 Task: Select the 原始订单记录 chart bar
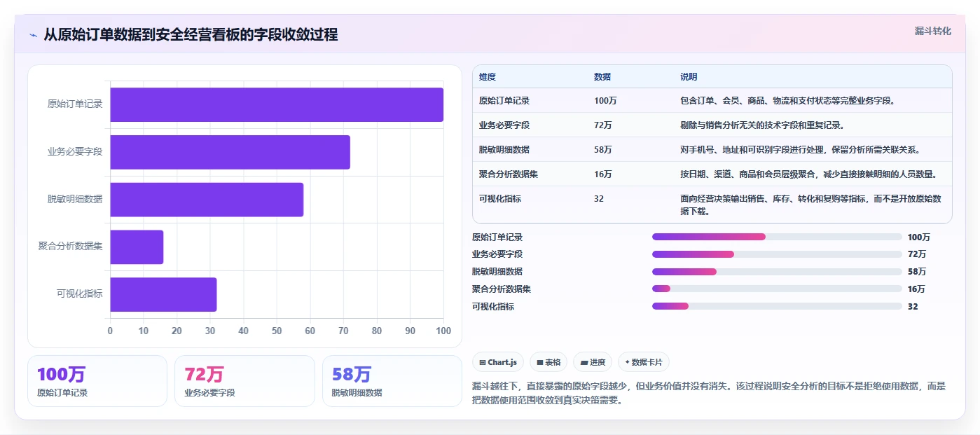[277, 104]
